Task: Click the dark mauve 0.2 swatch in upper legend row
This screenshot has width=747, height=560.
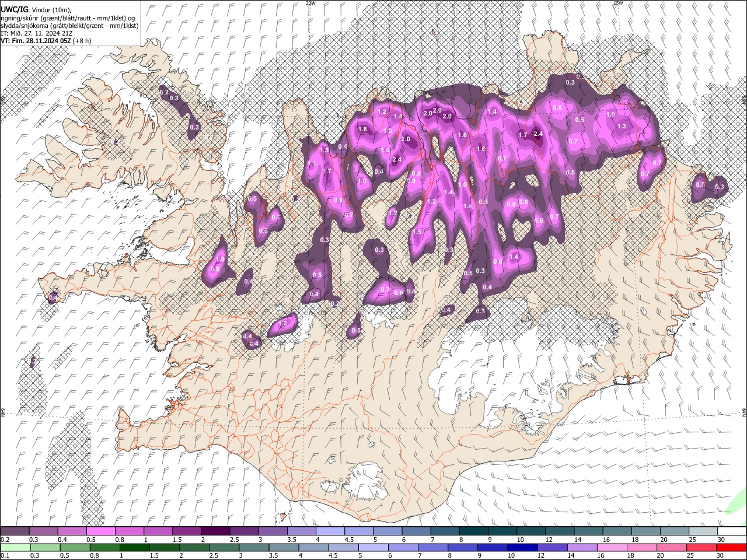Action: pos(15,531)
